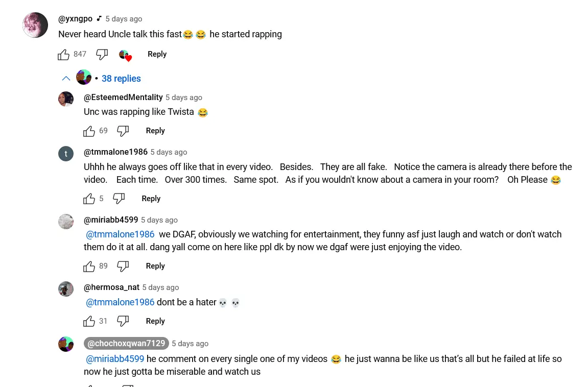Reply to @yxngpo's top comment

(x=157, y=54)
